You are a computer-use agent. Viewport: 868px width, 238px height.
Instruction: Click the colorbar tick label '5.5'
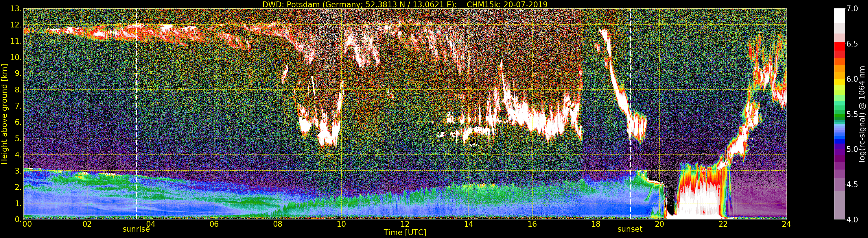pos(852,114)
